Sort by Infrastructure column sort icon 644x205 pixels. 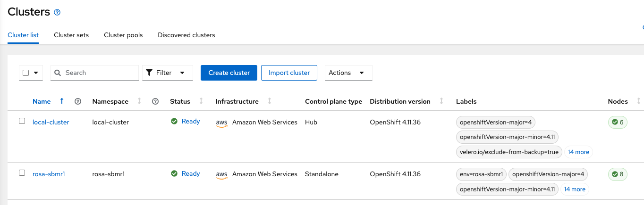pyautogui.click(x=270, y=101)
